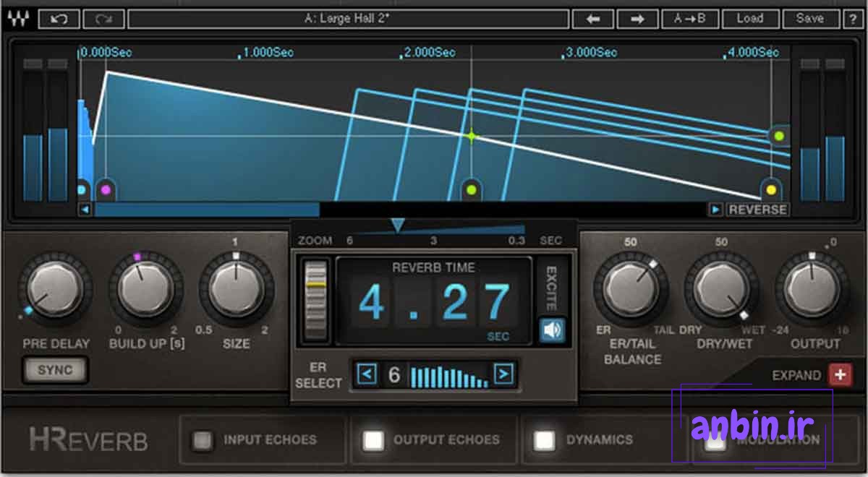Click the EXPAND label

[x=796, y=375]
